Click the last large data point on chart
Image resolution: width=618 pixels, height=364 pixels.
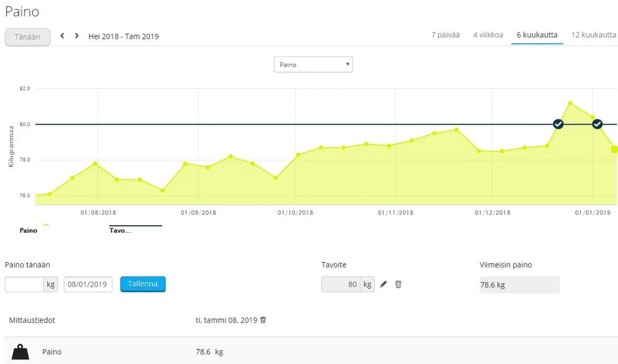tap(615, 149)
